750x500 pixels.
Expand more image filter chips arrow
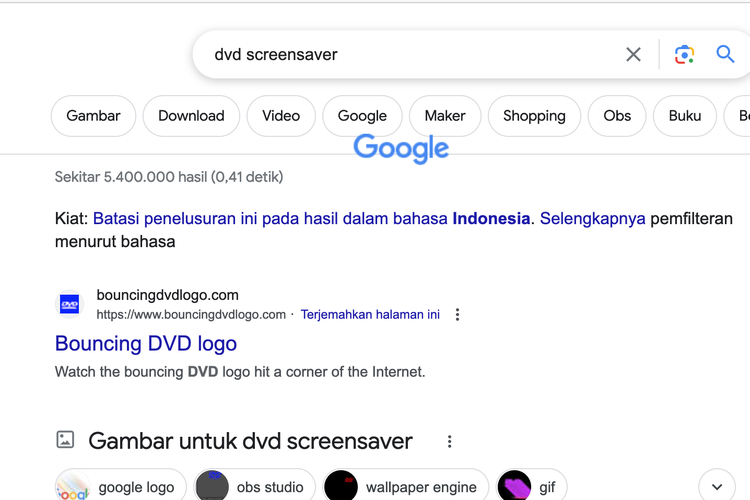[x=717, y=487]
